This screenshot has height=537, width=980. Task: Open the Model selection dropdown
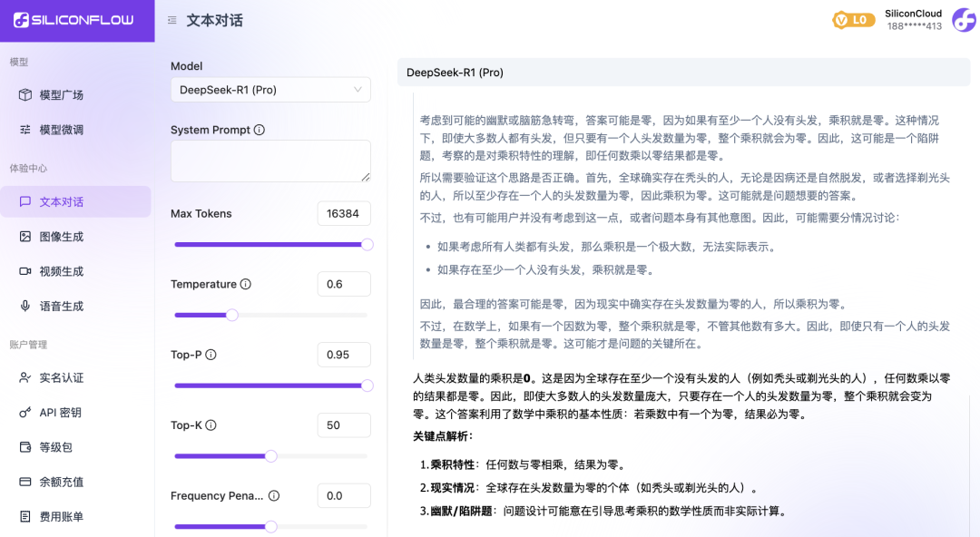(x=269, y=89)
